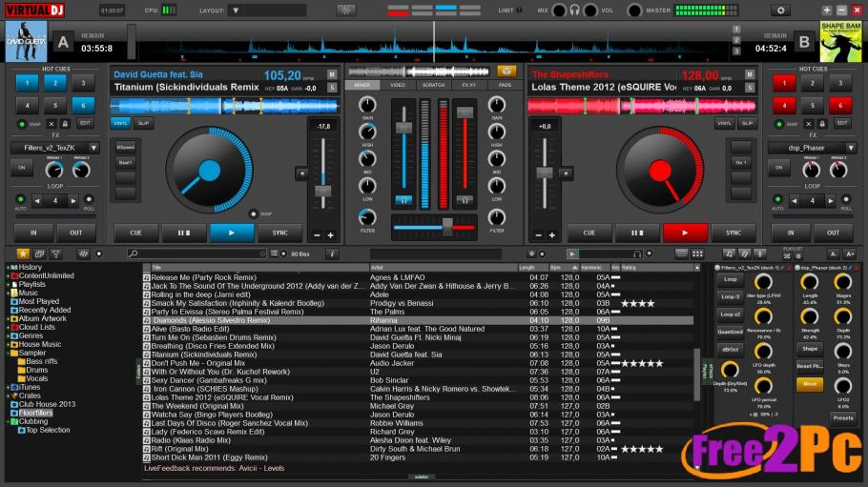This screenshot has height=487, width=868.
Task: Click deck A David Guetta cover art
Action: [26, 42]
